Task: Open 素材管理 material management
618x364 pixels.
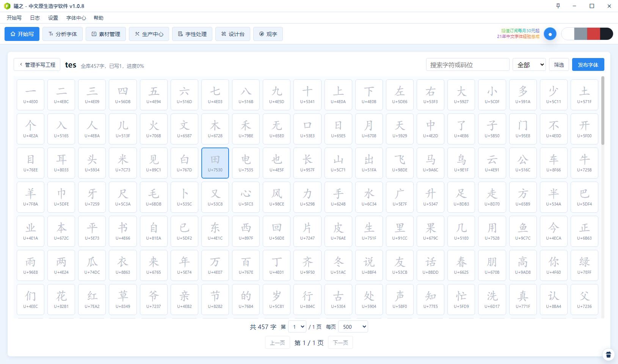Action: [106, 34]
